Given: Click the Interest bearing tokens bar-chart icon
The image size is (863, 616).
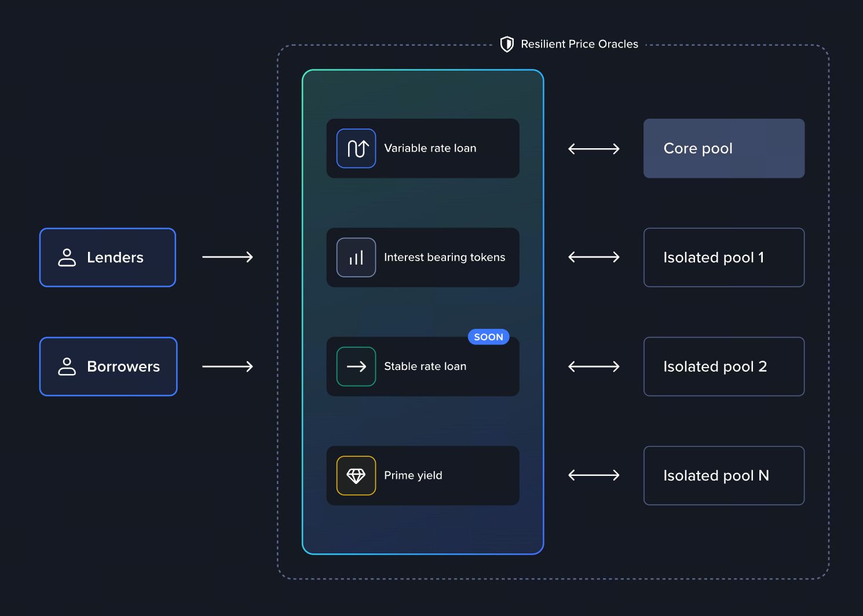Looking at the screenshot, I should click(x=356, y=258).
